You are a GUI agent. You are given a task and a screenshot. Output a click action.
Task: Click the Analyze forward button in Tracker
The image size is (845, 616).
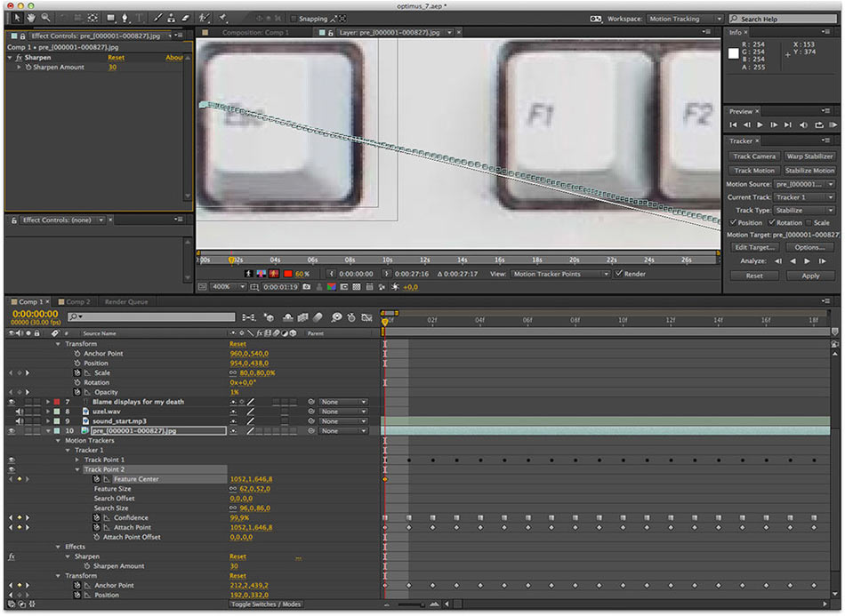[808, 261]
